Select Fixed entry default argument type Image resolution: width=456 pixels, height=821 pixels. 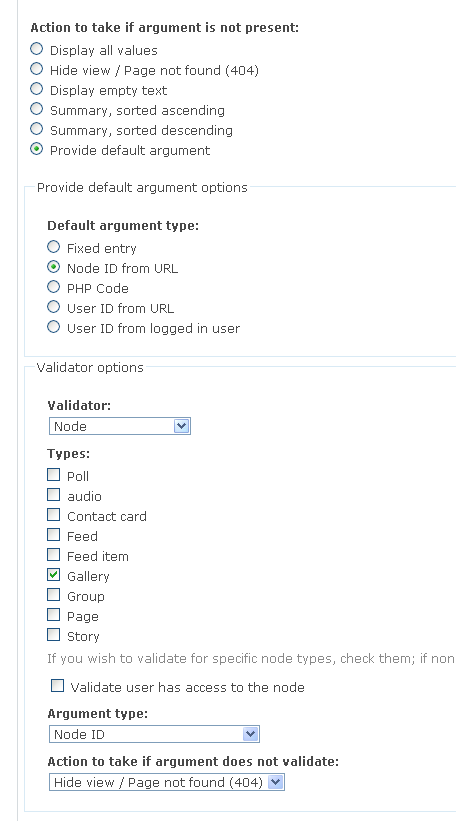(x=53, y=247)
